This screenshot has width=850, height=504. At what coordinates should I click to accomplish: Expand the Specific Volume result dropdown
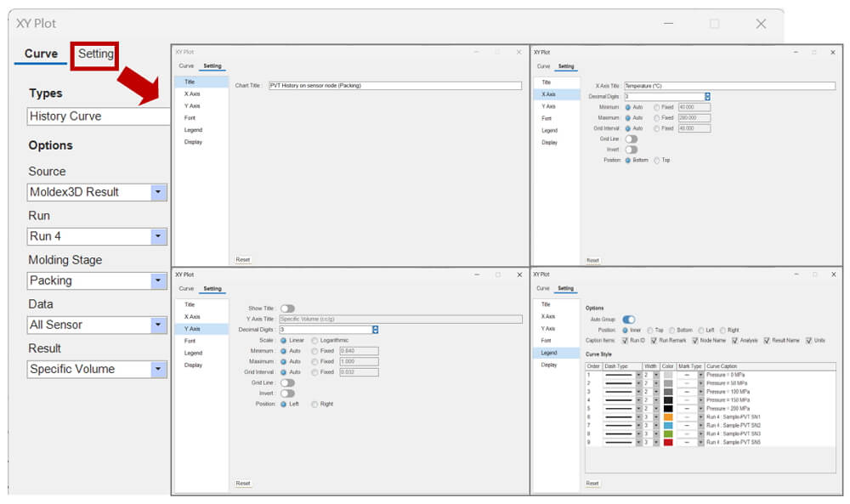click(x=158, y=369)
